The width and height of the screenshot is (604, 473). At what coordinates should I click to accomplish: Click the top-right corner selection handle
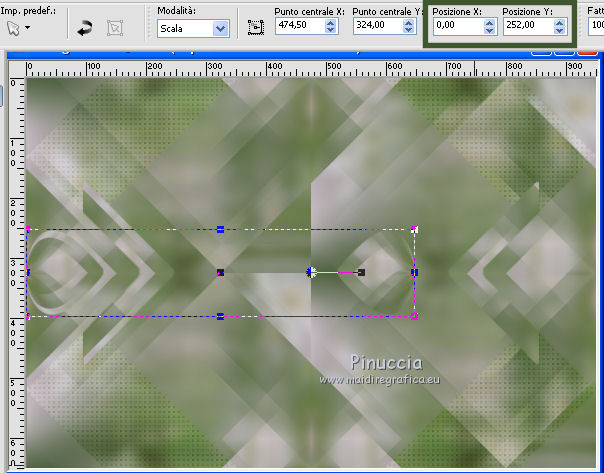(414, 230)
